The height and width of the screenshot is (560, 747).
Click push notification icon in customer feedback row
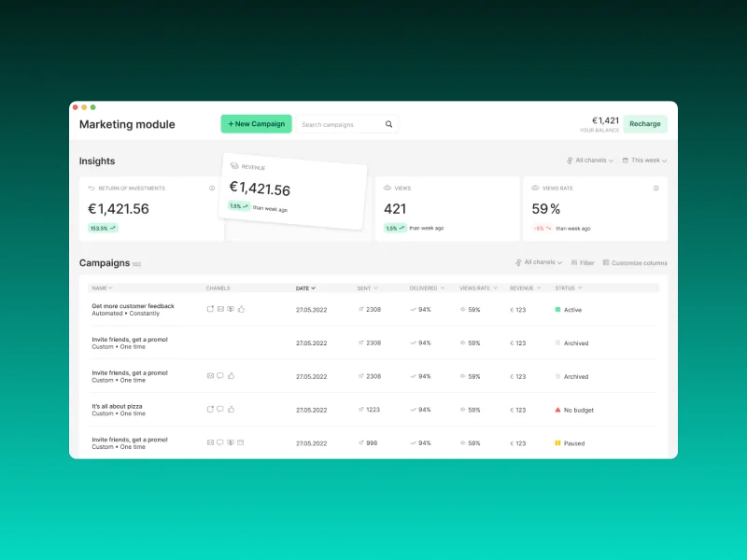(x=210, y=309)
